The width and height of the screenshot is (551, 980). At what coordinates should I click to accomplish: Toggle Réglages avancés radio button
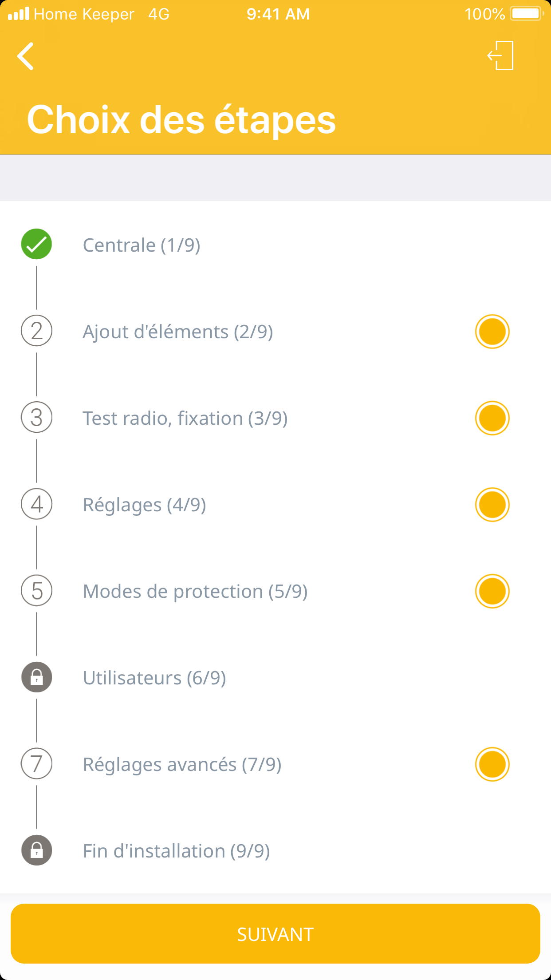click(492, 764)
